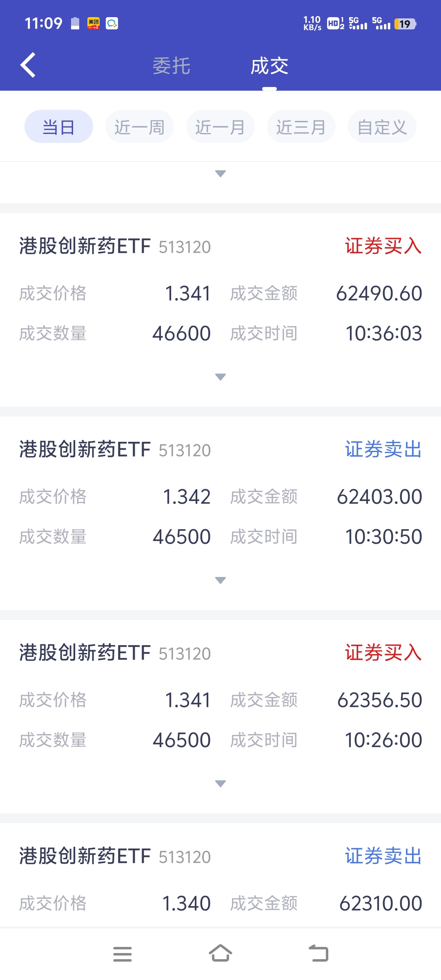Select the 近一月 date filter

(x=220, y=127)
